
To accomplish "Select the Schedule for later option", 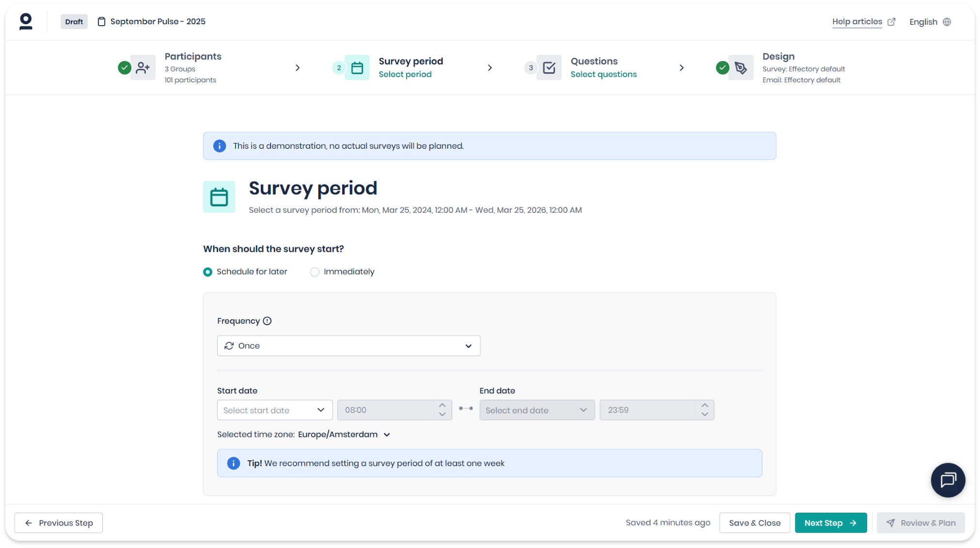I will [208, 272].
